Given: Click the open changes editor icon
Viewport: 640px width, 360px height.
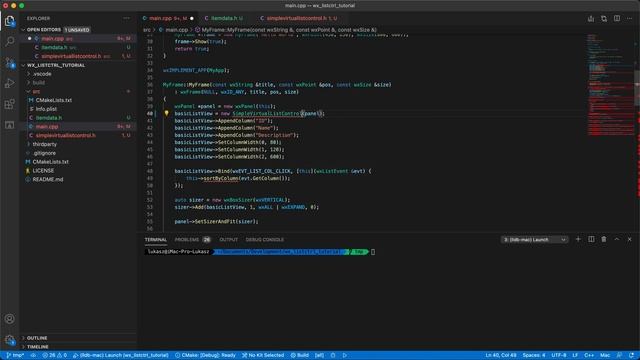Looking at the screenshot, I should [x=604, y=18].
